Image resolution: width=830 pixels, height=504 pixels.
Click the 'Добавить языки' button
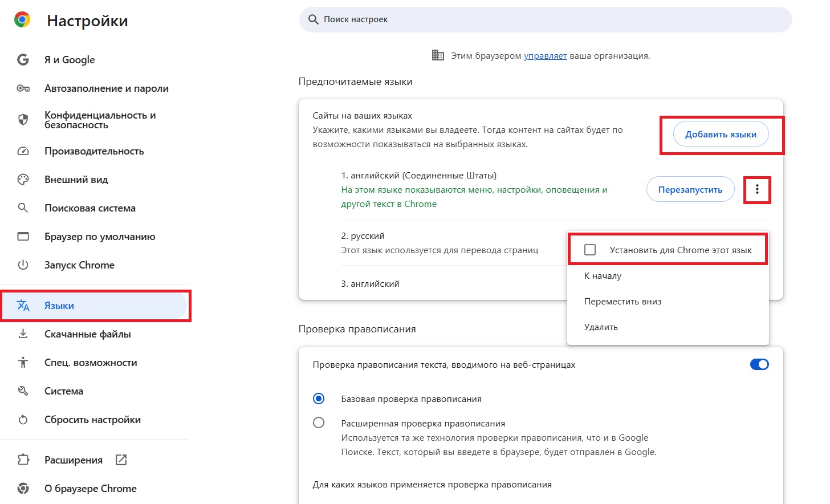(x=721, y=135)
